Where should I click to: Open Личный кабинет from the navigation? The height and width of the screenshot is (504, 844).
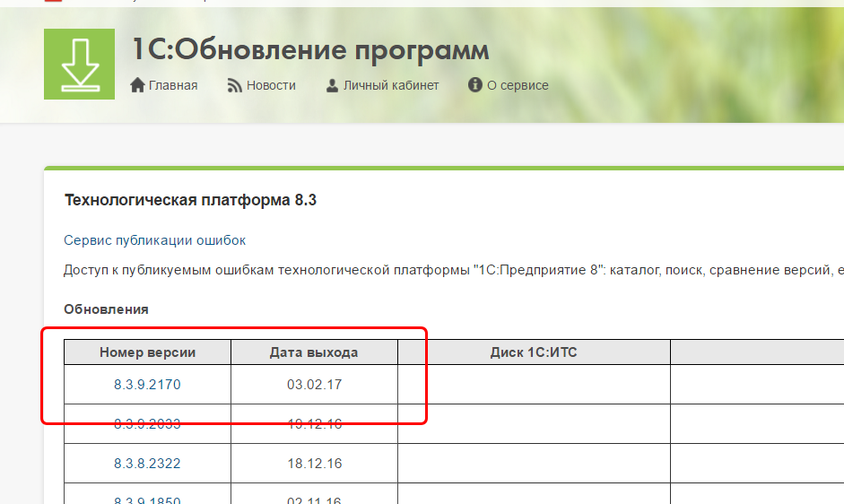coord(391,85)
